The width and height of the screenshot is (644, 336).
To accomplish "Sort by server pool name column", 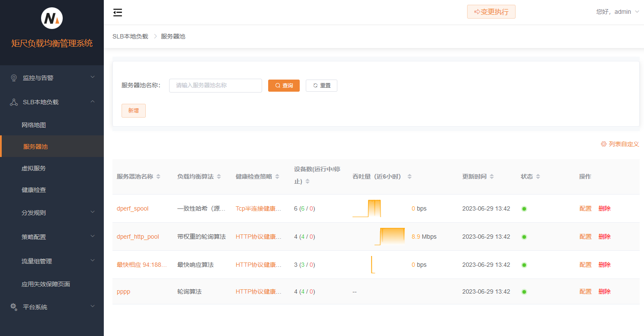I will click(158, 177).
